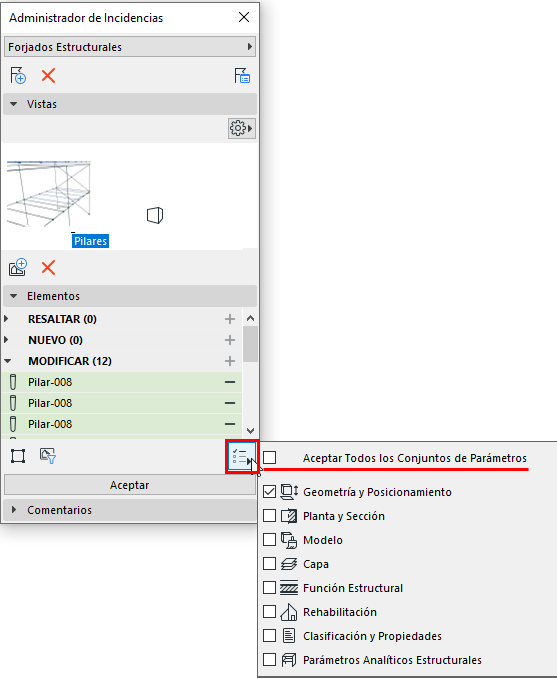557x679 pixels.
Task: Uncheck Geometría y Posicionamiento
Action: click(269, 491)
